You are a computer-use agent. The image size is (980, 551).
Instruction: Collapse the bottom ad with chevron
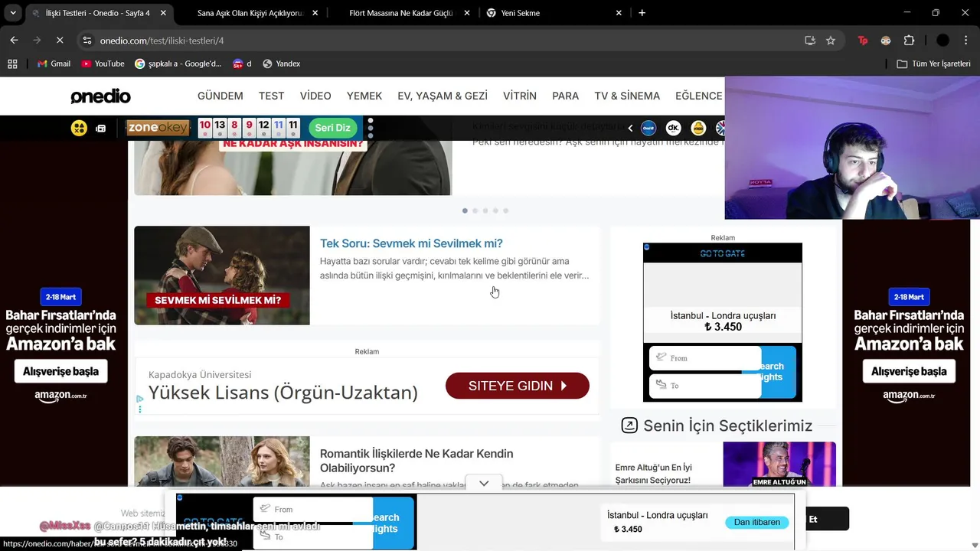[484, 484]
